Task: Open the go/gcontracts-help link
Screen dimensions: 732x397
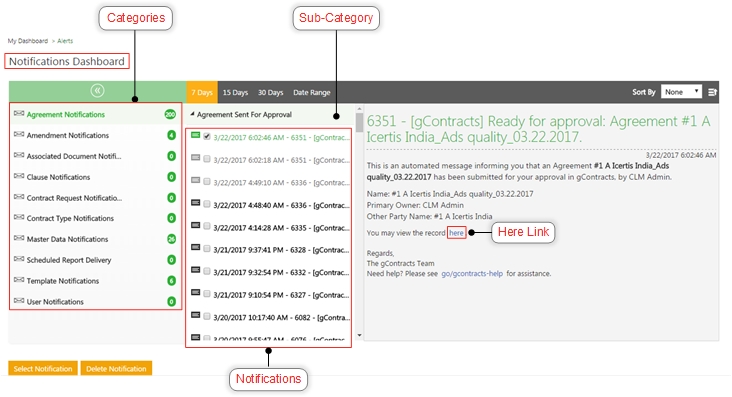Action: click(x=472, y=274)
